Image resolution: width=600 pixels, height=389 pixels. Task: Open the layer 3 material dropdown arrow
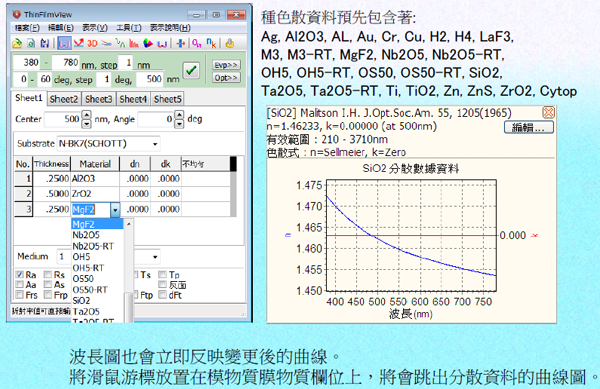(115, 210)
